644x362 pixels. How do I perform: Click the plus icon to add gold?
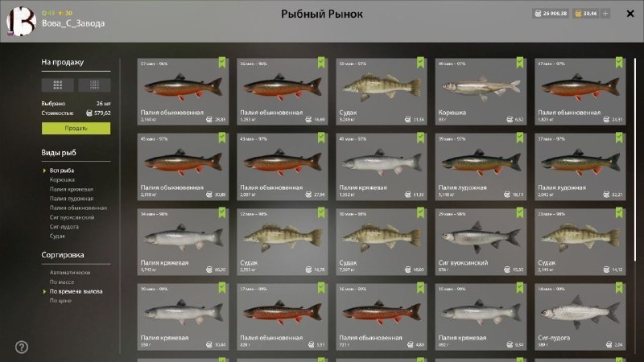[605, 14]
